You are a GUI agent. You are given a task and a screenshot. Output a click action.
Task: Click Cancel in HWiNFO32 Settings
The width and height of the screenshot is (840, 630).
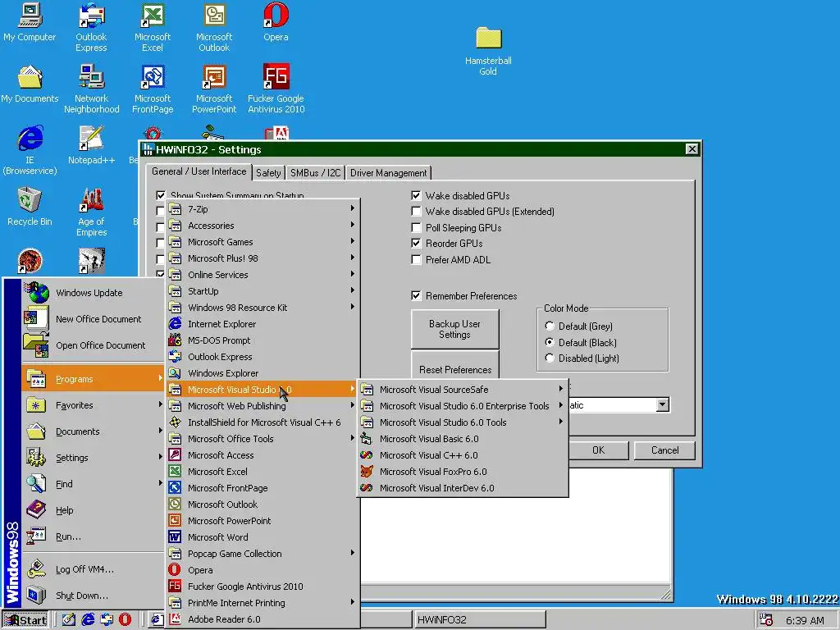pyautogui.click(x=664, y=450)
